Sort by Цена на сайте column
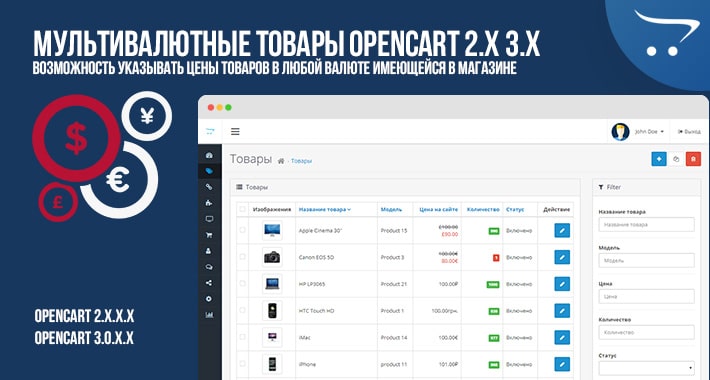 coord(438,210)
